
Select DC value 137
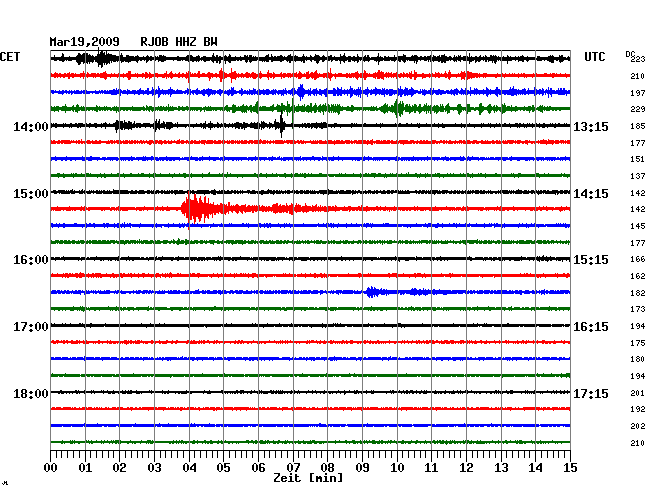(x=638, y=176)
